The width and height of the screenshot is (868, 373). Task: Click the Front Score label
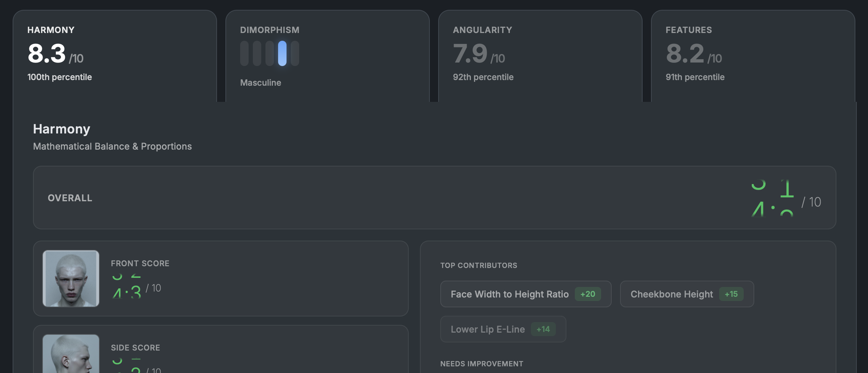(140, 263)
